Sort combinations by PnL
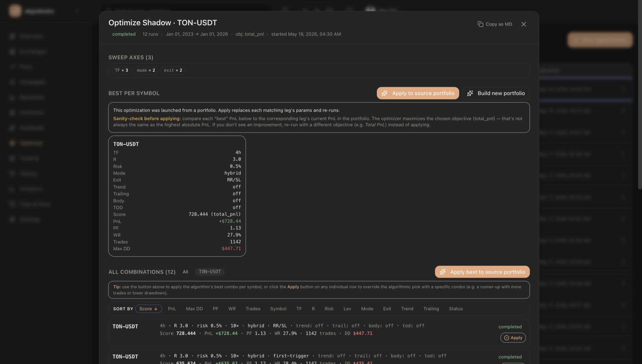The image size is (642, 364). click(172, 309)
